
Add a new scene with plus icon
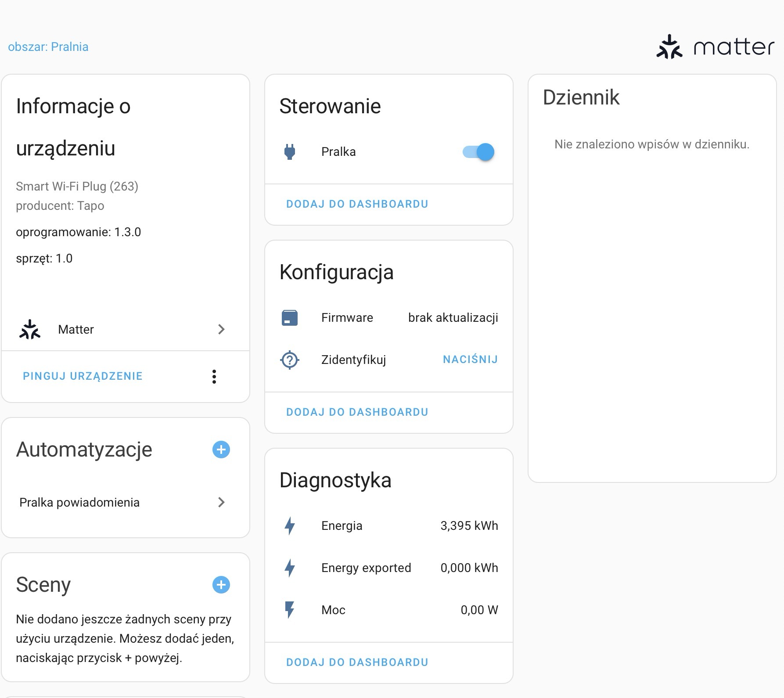coord(221,585)
